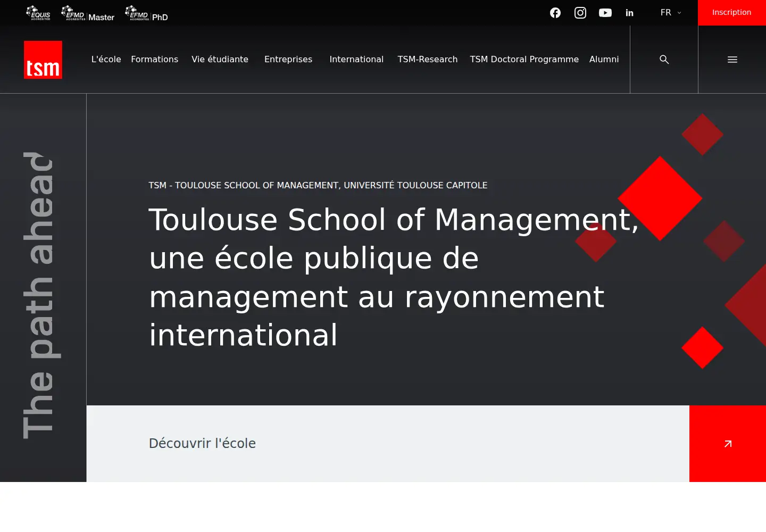Open the L'école menu
The image size is (766, 532).
click(x=106, y=59)
